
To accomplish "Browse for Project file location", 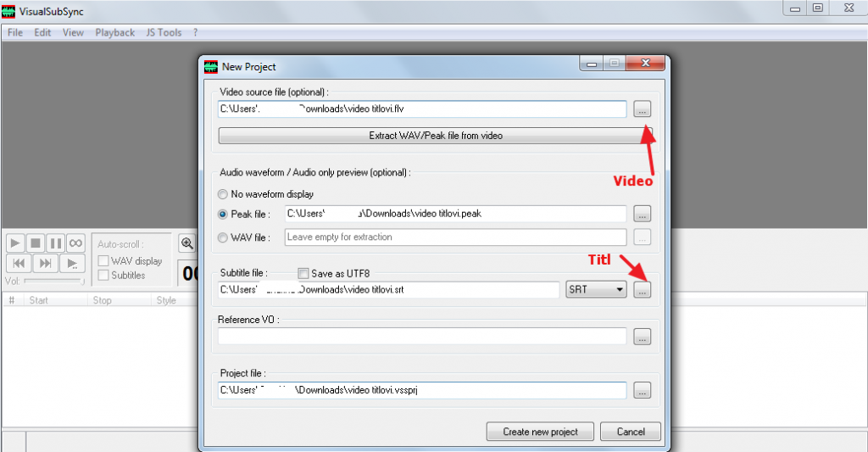I will (643, 390).
